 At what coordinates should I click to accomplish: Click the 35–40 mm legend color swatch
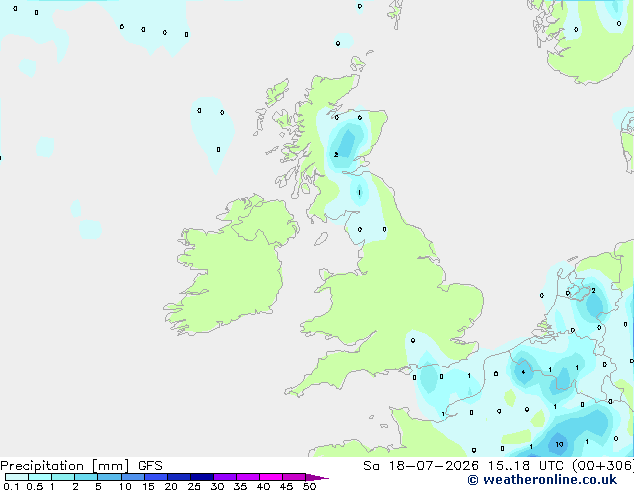pos(248,477)
